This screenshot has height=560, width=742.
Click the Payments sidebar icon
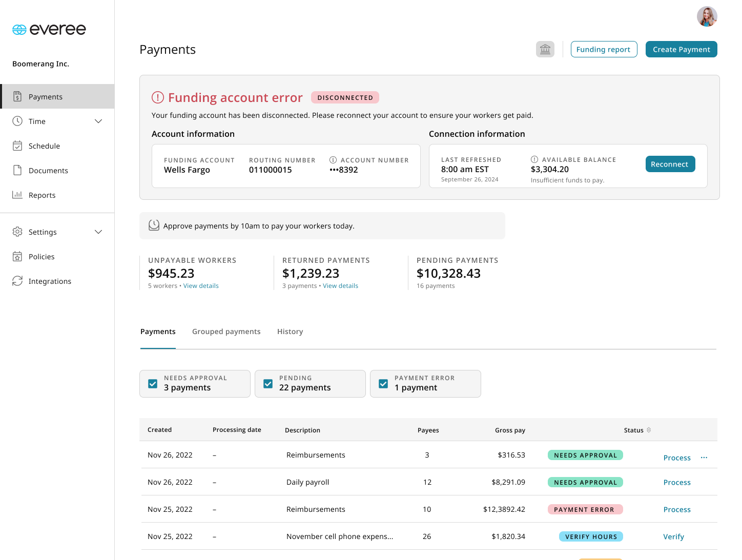point(17,96)
